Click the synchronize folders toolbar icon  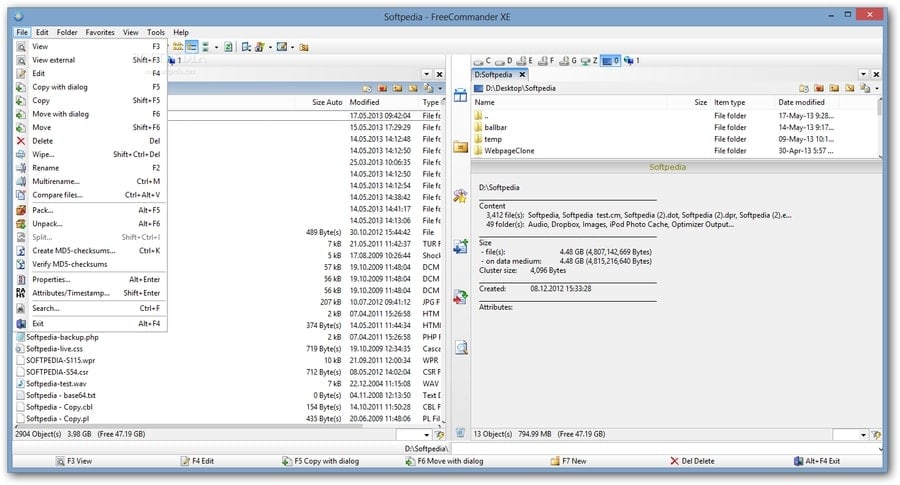tap(246, 47)
